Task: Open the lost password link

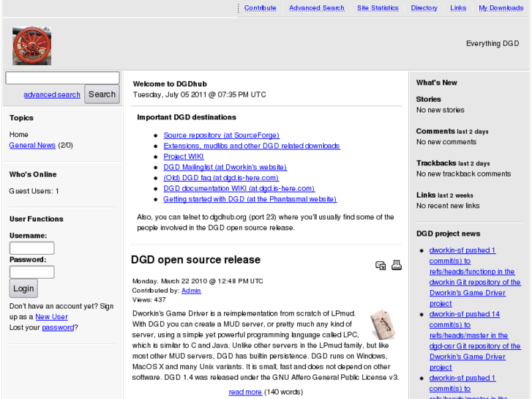Action: [x=58, y=328]
